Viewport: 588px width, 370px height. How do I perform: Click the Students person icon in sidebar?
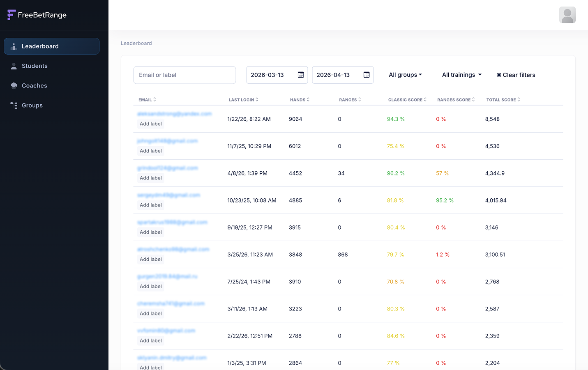pyautogui.click(x=14, y=66)
